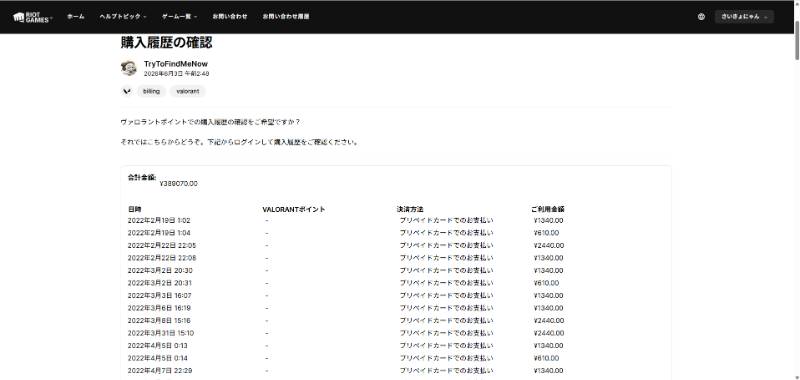Click the date 2022年2月19日 1:02

(x=159, y=220)
